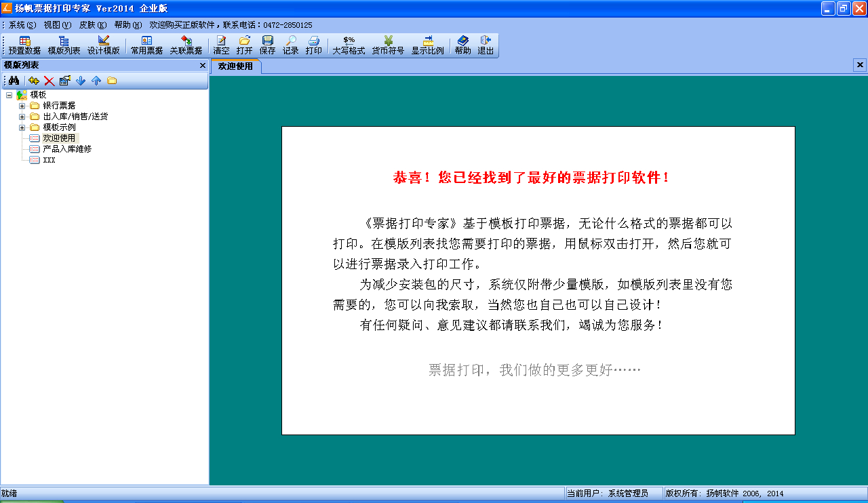Minimize the main window
The height and width of the screenshot is (503, 868).
coord(828,8)
